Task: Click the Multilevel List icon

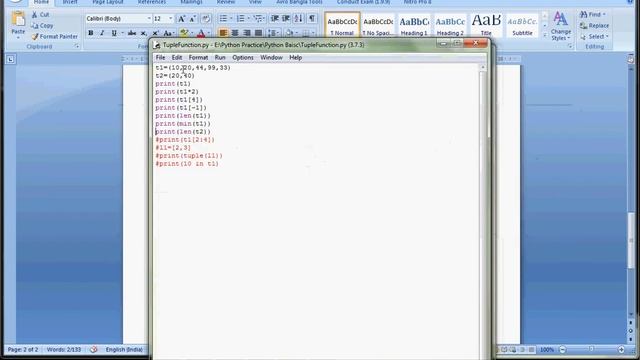Action: [x=257, y=18]
